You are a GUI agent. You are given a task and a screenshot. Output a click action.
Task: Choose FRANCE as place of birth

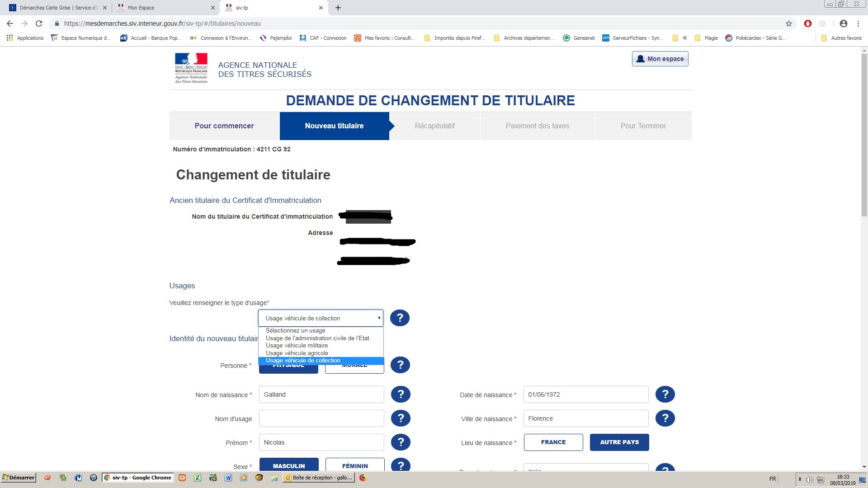(553, 442)
